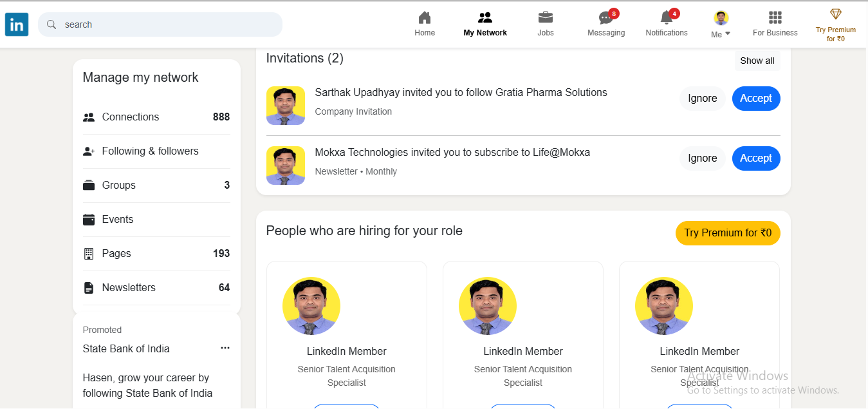Open the Me profile dropdown

(721, 24)
